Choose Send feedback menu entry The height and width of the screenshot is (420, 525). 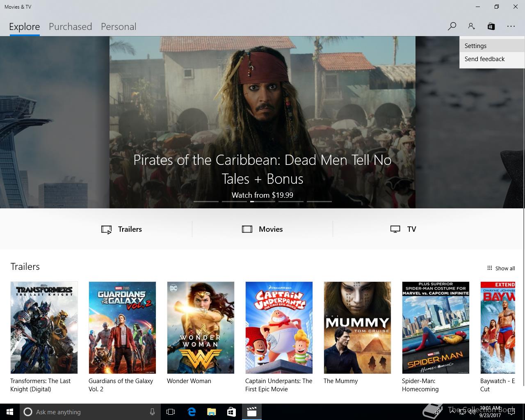coord(492,59)
